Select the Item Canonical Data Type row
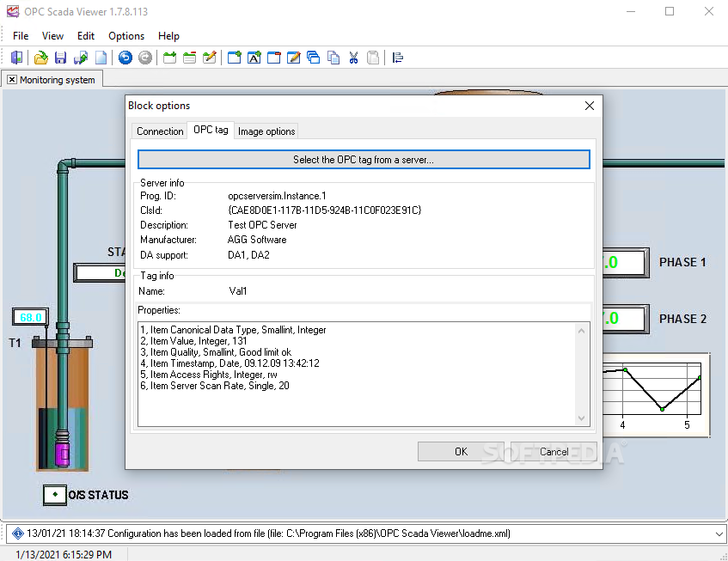The width and height of the screenshot is (728, 561). pos(233,330)
